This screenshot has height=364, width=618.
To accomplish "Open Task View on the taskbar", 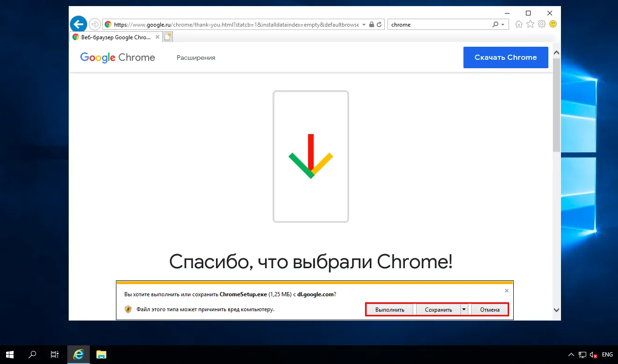I will click(x=55, y=355).
